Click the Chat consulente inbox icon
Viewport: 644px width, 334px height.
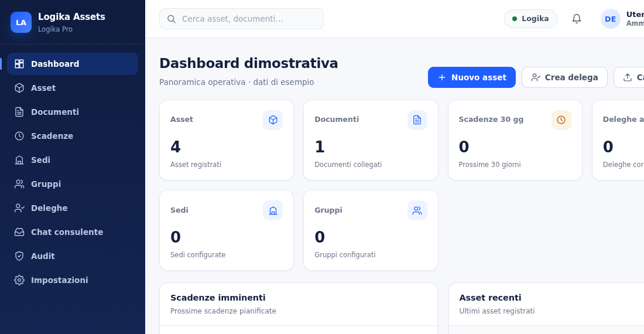pyautogui.click(x=19, y=232)
